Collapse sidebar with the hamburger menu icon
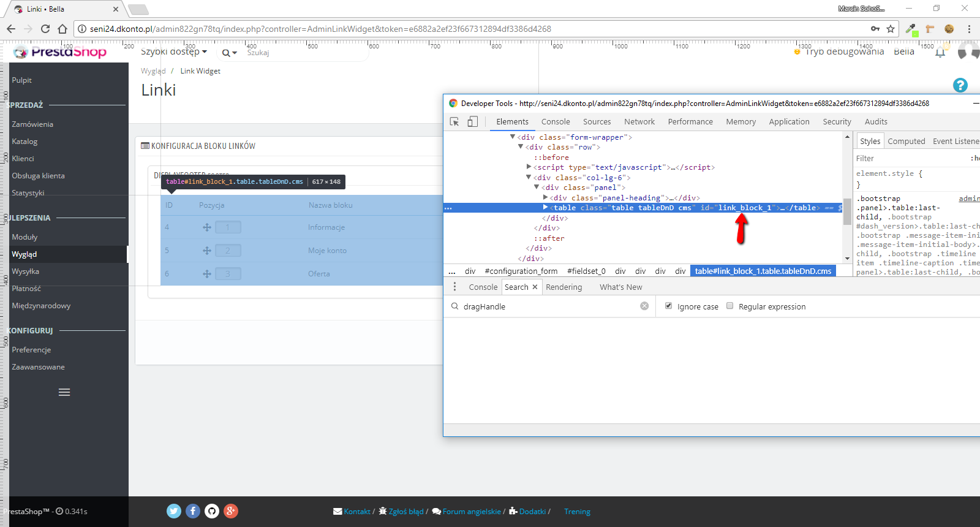This screenshot has height=527, width=980. tap(64, 392)
